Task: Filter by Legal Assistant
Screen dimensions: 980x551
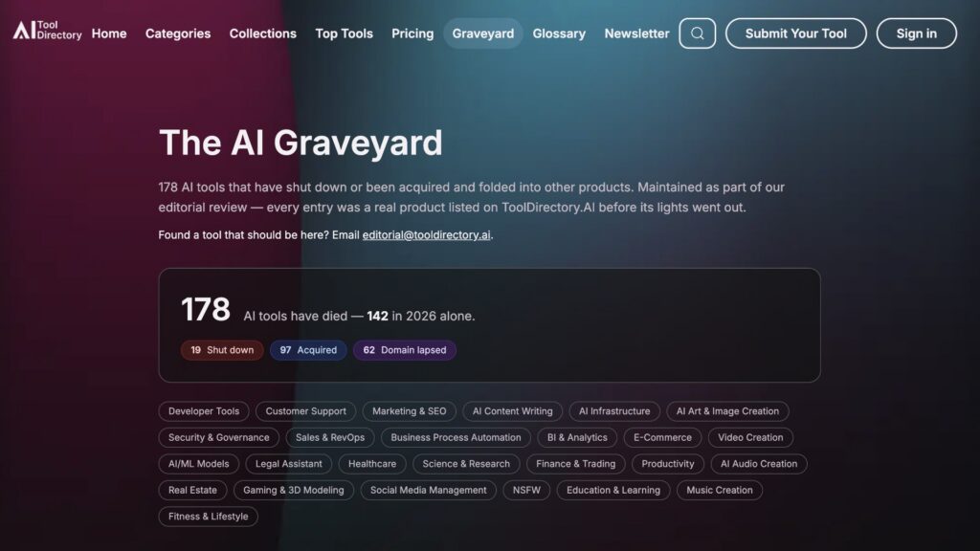Action: click(x=289, y=464)
